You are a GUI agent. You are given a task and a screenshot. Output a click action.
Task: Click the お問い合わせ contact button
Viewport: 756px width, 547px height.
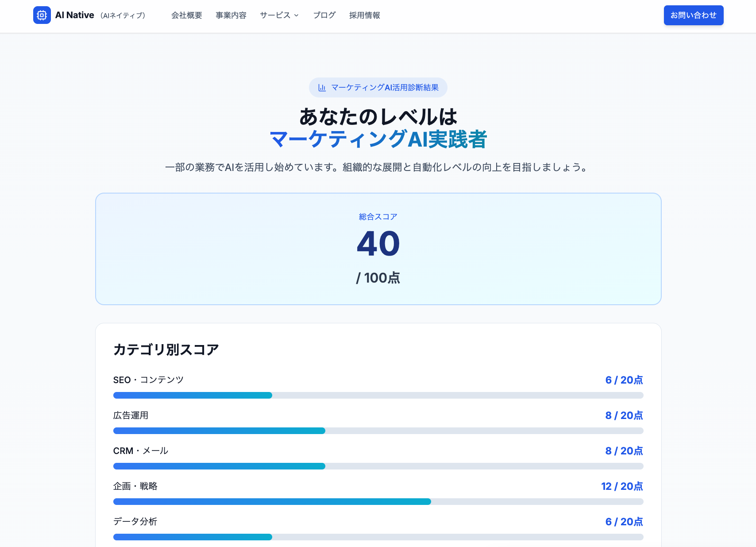tap(693, 15)
